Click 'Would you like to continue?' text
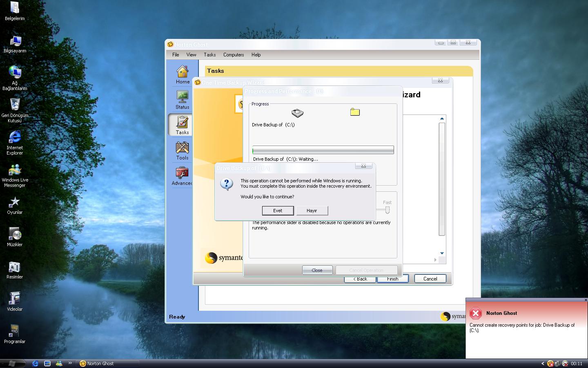588x368 pixels. coord(267,197)
